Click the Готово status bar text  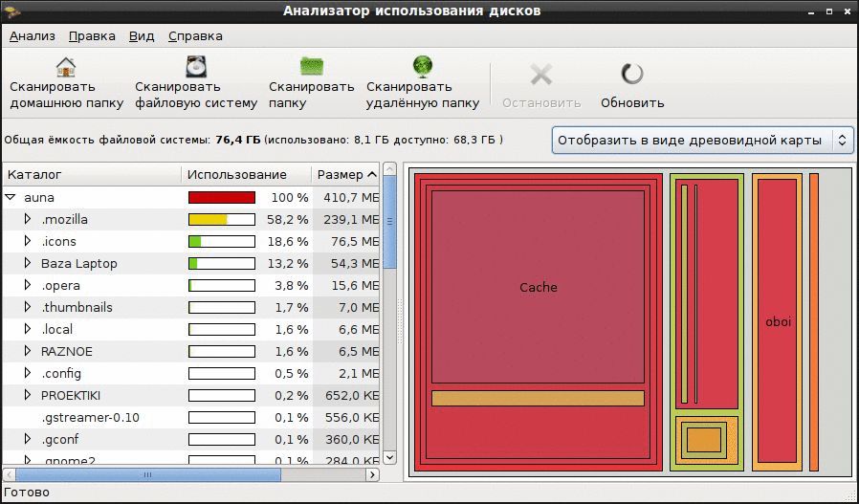click(x=27, y=493)
